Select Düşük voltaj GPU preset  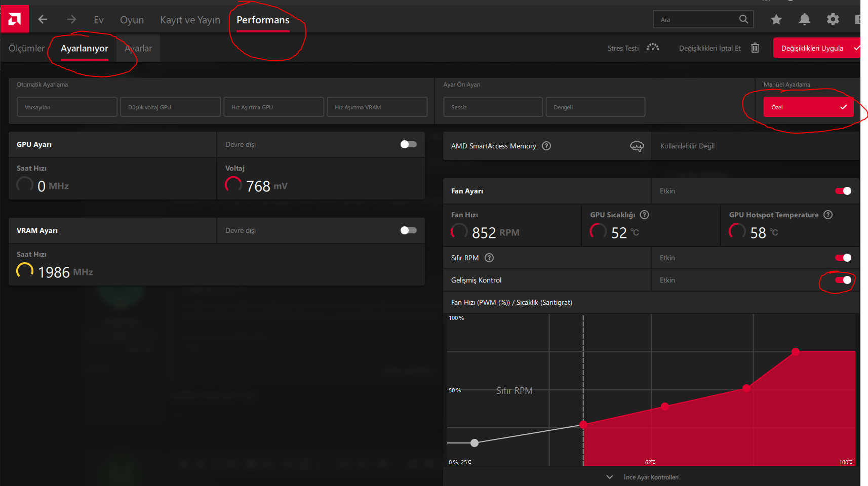tap(170, 107)
